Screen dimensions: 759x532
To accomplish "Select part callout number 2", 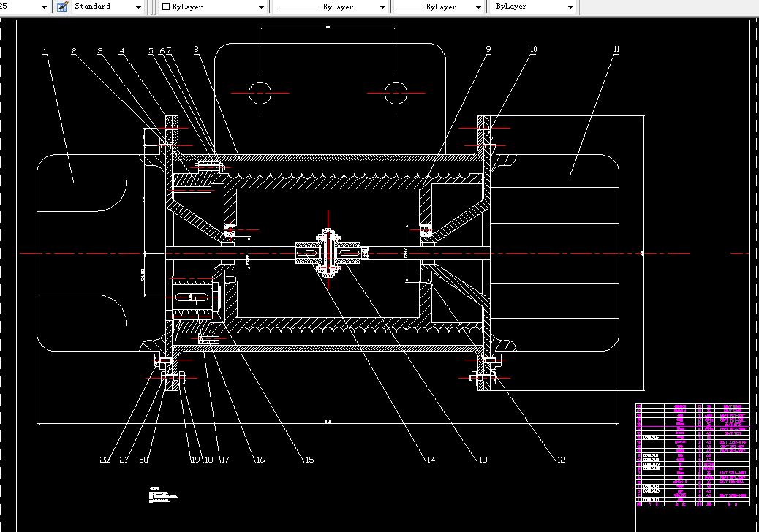I will click(74, 50).
